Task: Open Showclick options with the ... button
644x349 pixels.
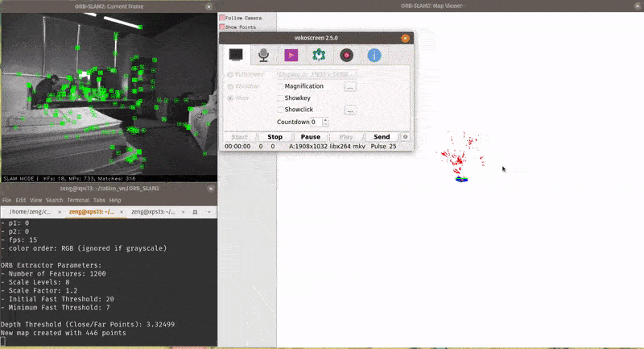Action: 350,110
